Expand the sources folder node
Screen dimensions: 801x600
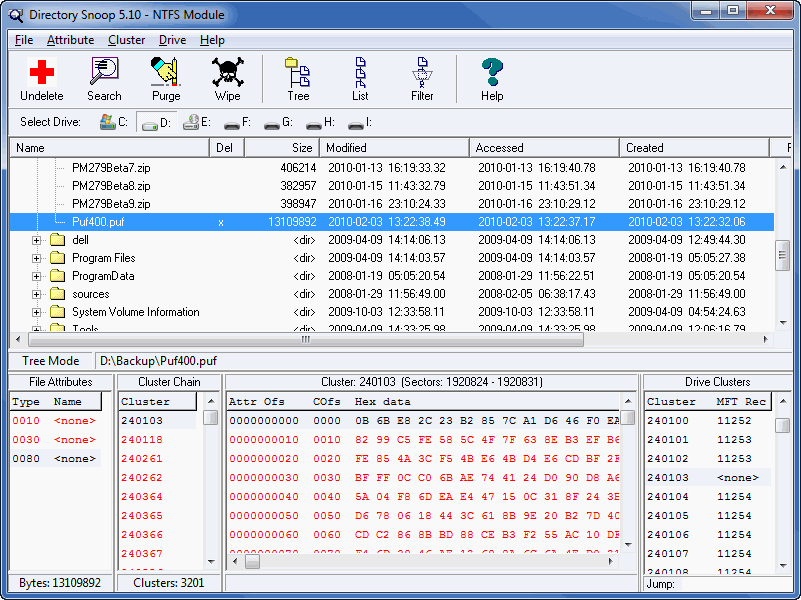coord(35,294)
